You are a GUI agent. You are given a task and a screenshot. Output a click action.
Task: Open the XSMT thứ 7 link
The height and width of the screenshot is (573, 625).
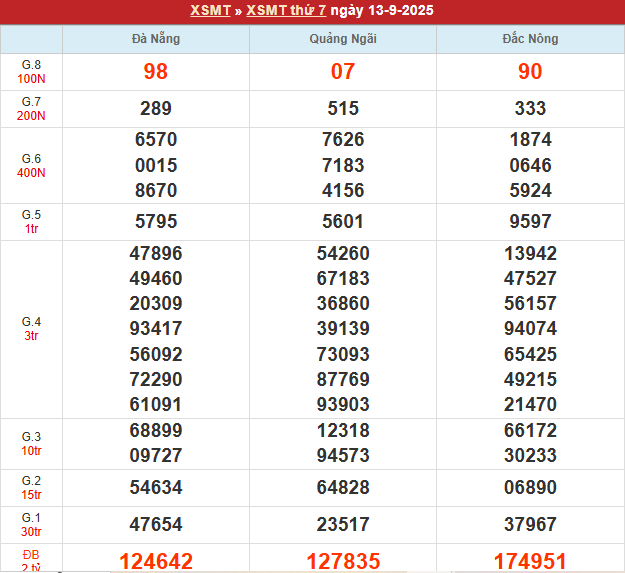(x=286, y=10)
